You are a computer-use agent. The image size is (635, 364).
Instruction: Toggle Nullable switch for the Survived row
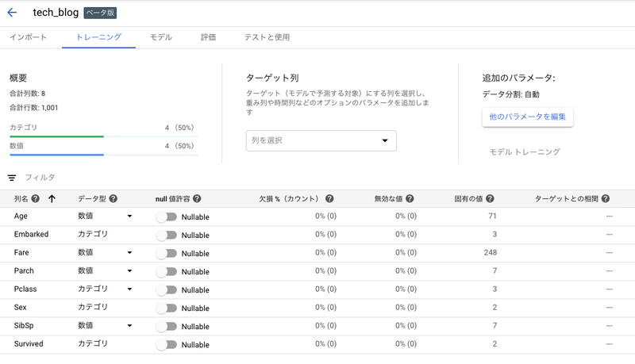point(167,345)
